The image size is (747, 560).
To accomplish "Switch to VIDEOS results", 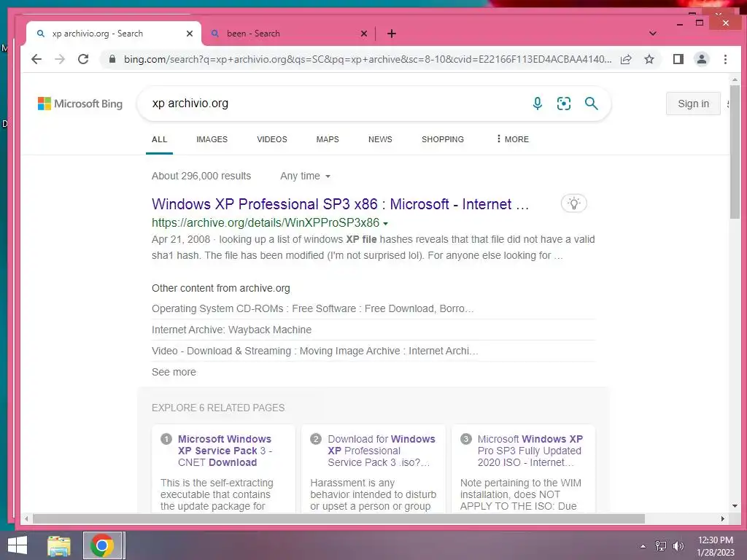I will pyautogui.click(x=272, y=139).
